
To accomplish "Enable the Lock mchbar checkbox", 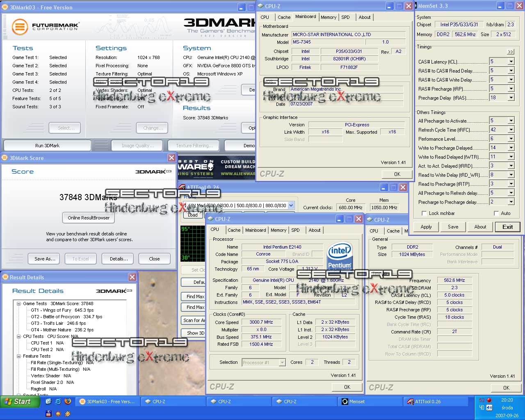I will pos(424,213).
